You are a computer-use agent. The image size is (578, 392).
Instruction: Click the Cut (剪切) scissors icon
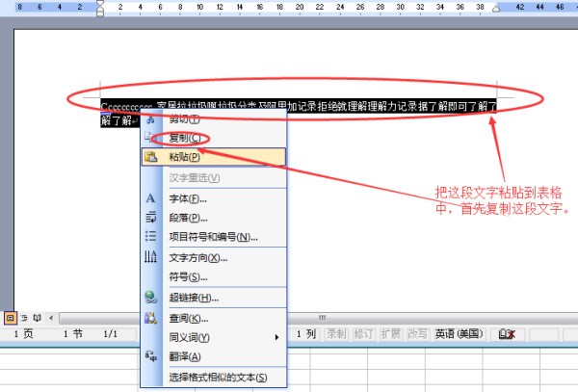tap(150, 119)
